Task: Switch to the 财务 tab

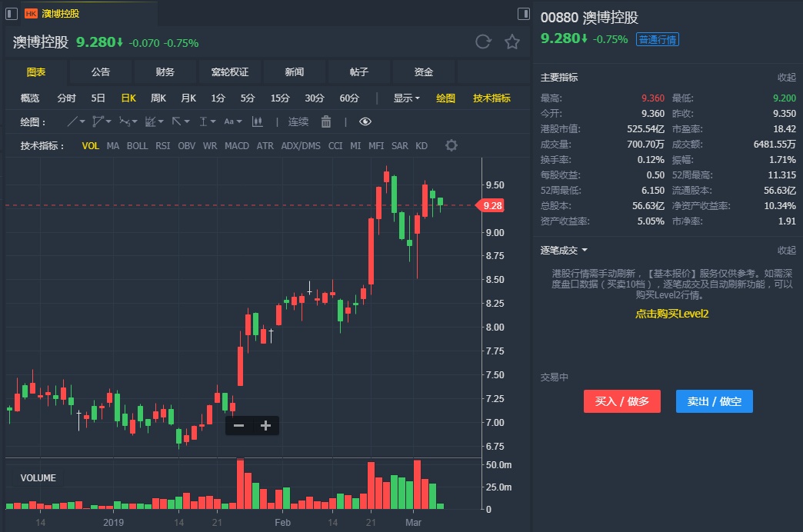Action: [165, 71]
